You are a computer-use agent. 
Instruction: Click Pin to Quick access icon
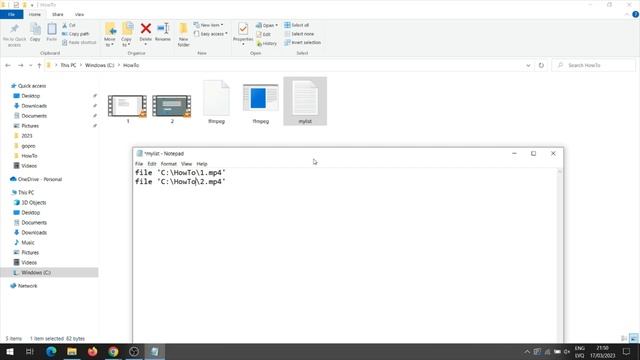coord(14,35)
